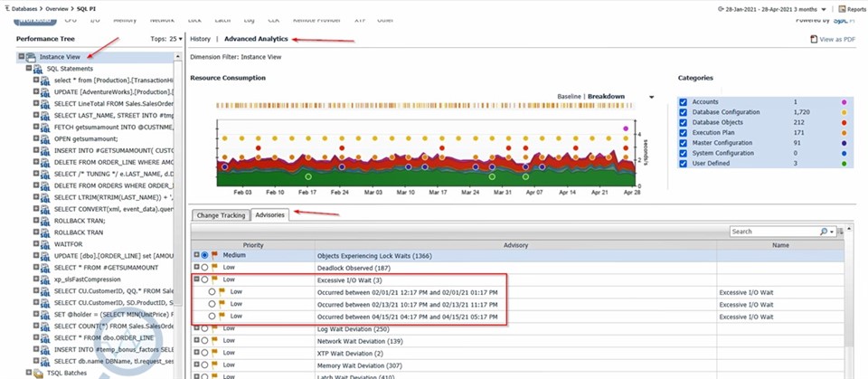
Task: Click flag icon in Excessive I/O Wait (3) row
Action: coord(214,280)
